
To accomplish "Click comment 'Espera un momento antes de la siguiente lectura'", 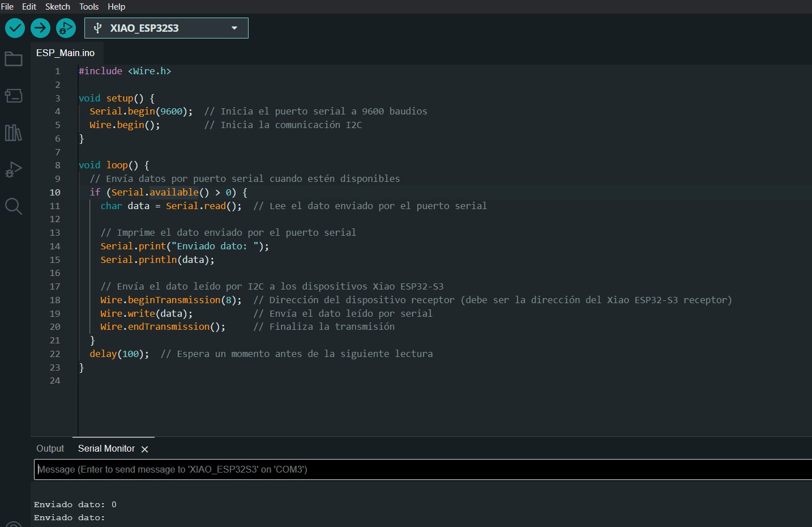I will click(297, 354).
